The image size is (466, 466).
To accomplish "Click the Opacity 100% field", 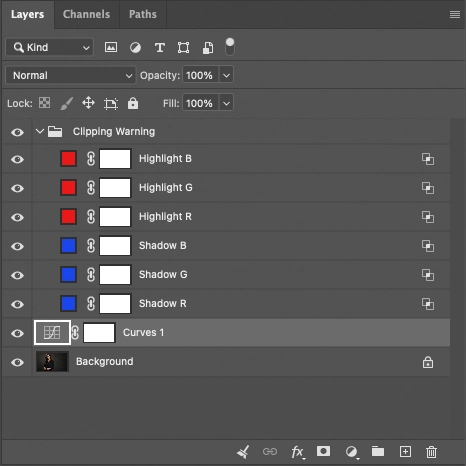I will coord(200,75).
